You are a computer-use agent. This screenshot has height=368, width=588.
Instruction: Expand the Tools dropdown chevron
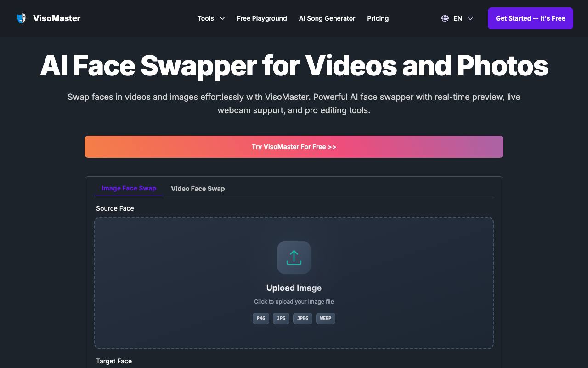pyautogui.click(x=222, y=18)
